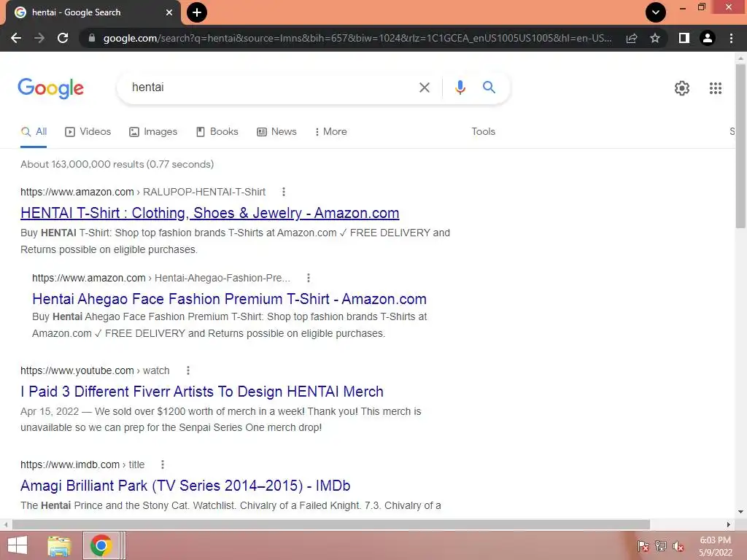The height and width of the screenshot is (560, 747).
Task: Close the hentai Google Search tab
Action: [169, 12]
